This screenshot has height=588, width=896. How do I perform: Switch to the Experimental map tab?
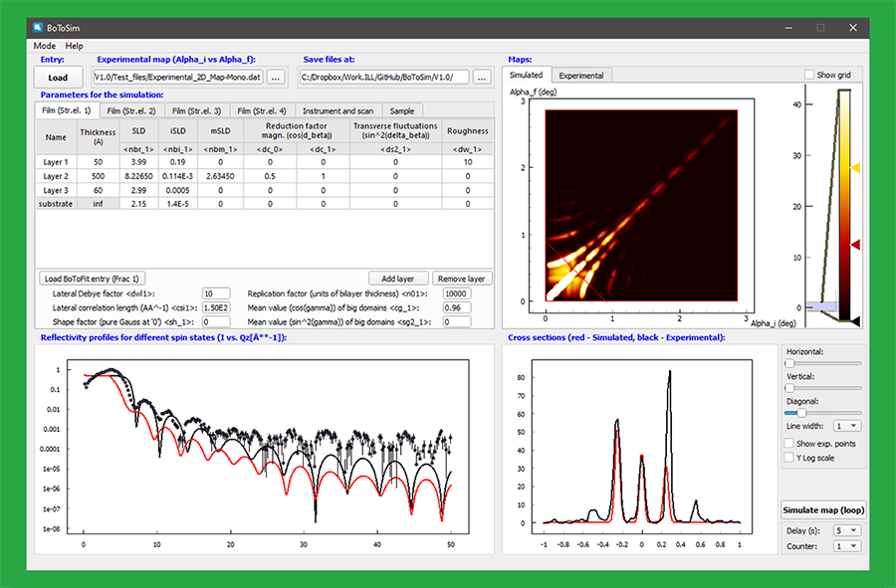click(x=580, y=76)
